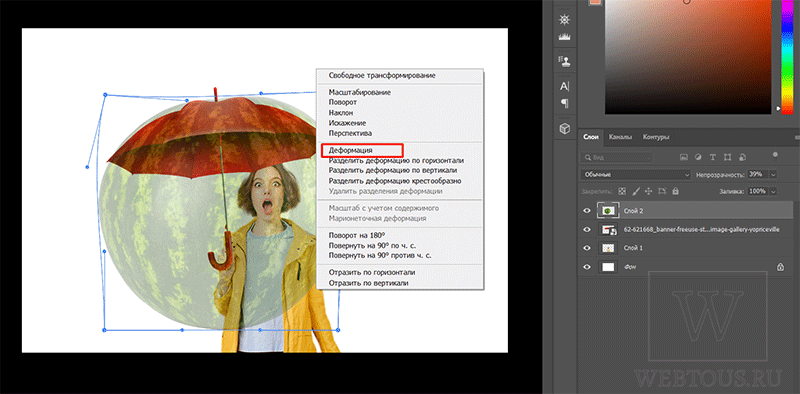Image resolution: width=800 pixels, height=394 pixels.
Task: Choose Поворот from context menu
Action: [x=343, y=103]
